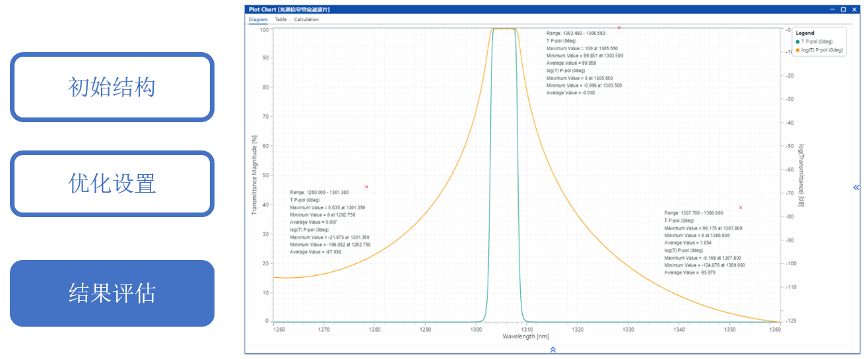Minimize the Plot Chart window

[832, 10]
